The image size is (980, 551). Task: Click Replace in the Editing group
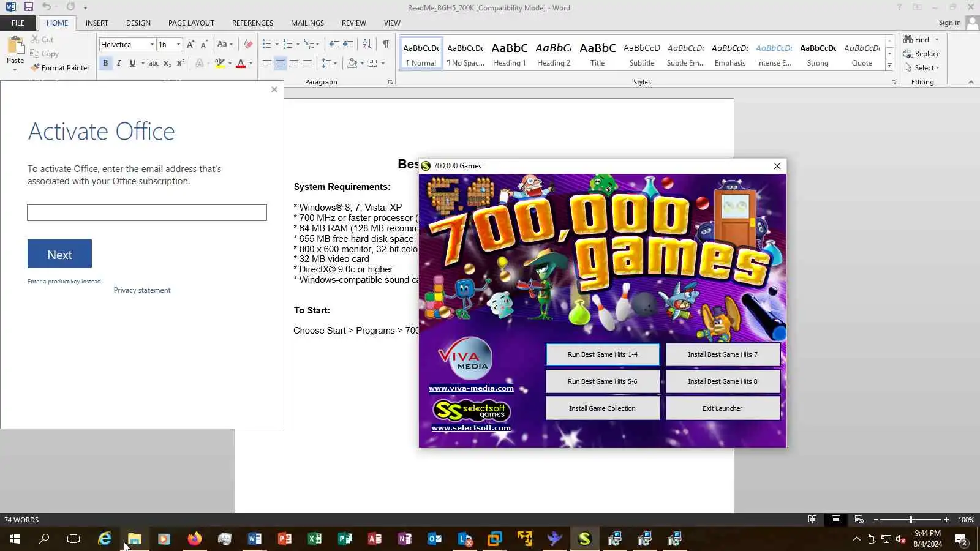(922, 54)
